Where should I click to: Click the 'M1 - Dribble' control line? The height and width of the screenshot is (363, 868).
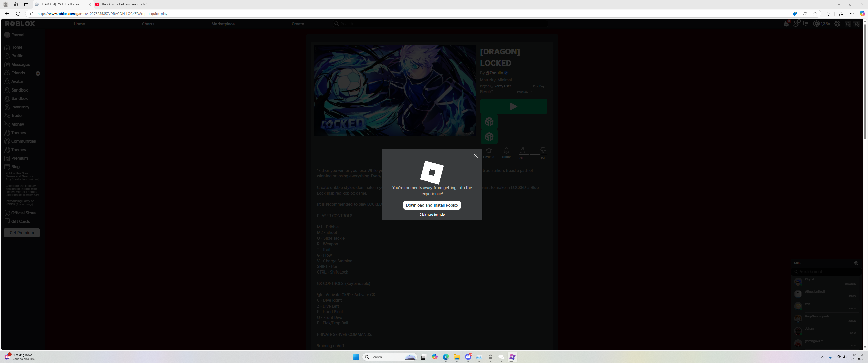coord(328,227)
